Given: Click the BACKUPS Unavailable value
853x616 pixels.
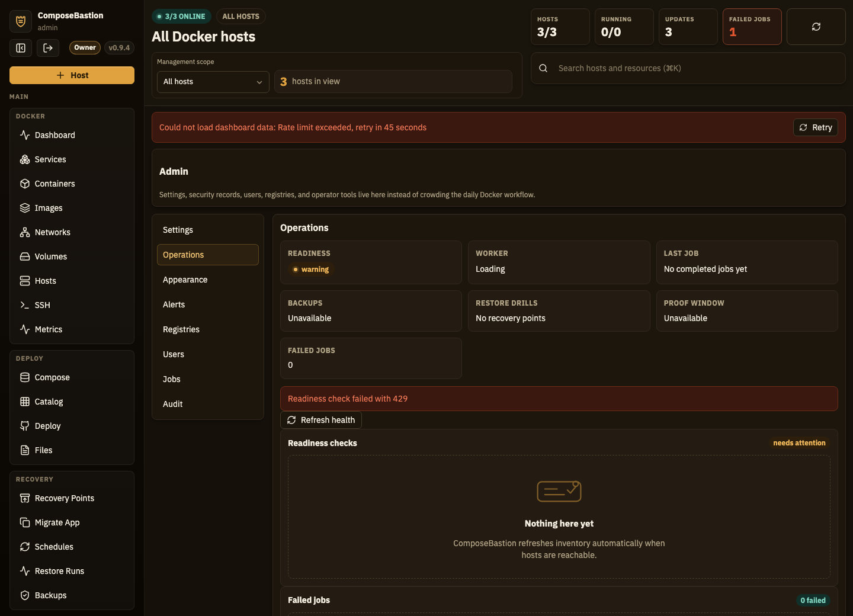Looking at the screenshot, I should (310, 318).
